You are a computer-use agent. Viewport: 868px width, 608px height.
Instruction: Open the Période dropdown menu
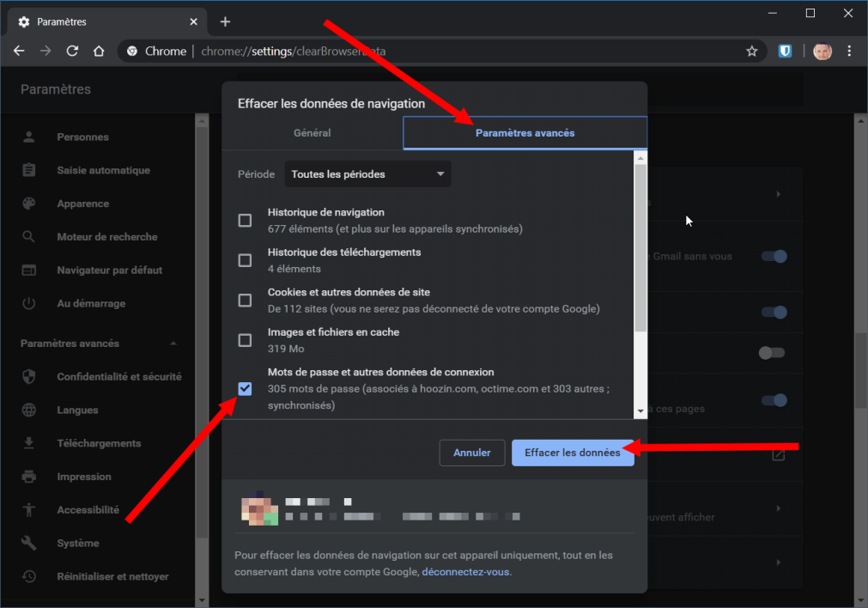(x=367, y=174)
